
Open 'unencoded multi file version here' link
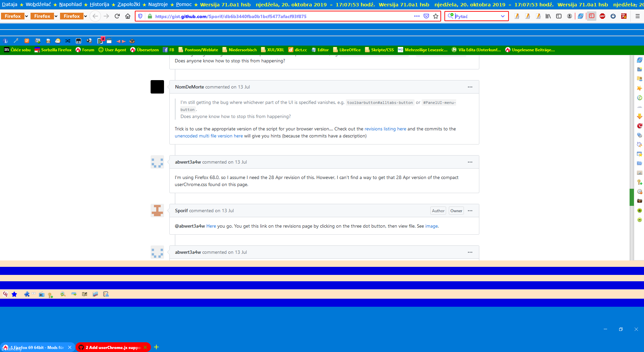pyautogui.click(x=209, y=136)
